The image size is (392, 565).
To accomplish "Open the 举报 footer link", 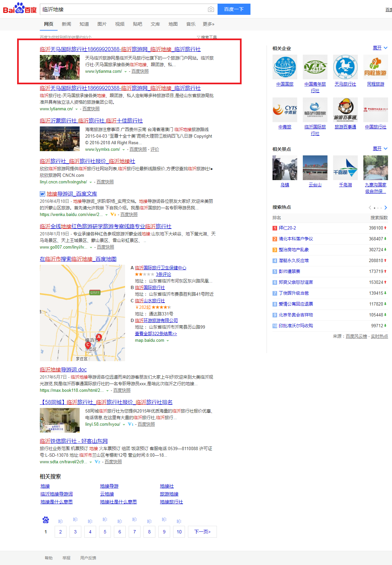I will tap(66, 558).
